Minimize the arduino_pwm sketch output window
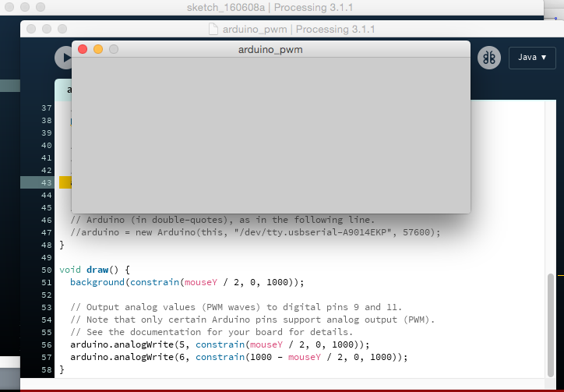The image size is (564, 392). [x=98, y=49]
